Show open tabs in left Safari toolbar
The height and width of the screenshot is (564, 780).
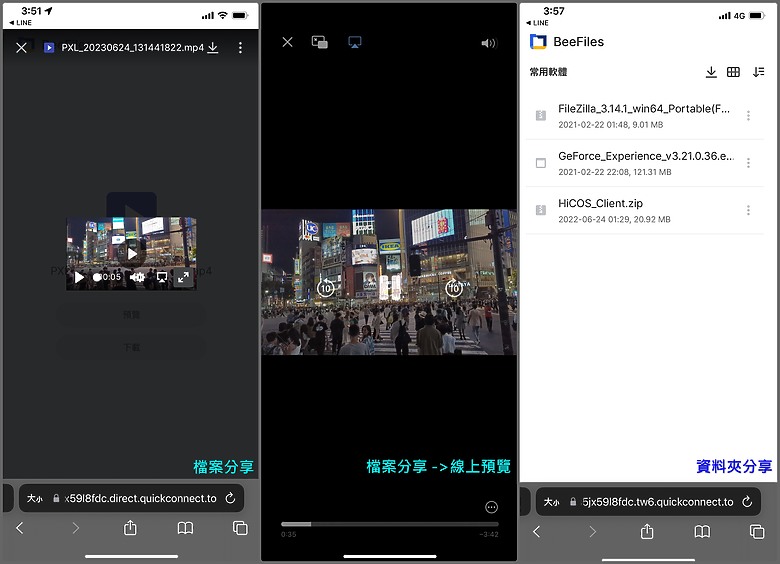click(x=240, y=528)
